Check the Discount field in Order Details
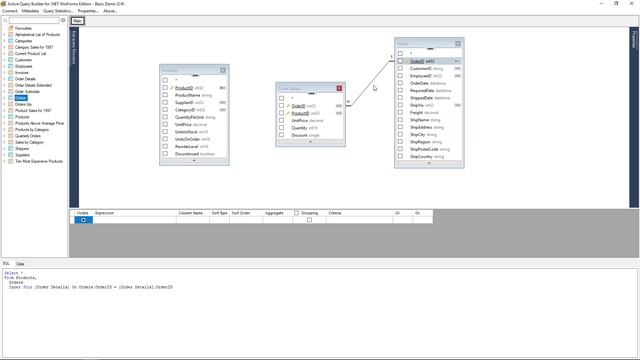 pyautogui.click(x=282, y=135)
